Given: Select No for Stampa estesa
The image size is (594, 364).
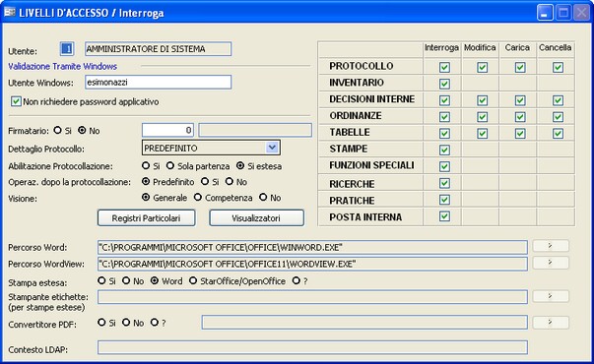Looking at the screenshot, I should 126,280.
